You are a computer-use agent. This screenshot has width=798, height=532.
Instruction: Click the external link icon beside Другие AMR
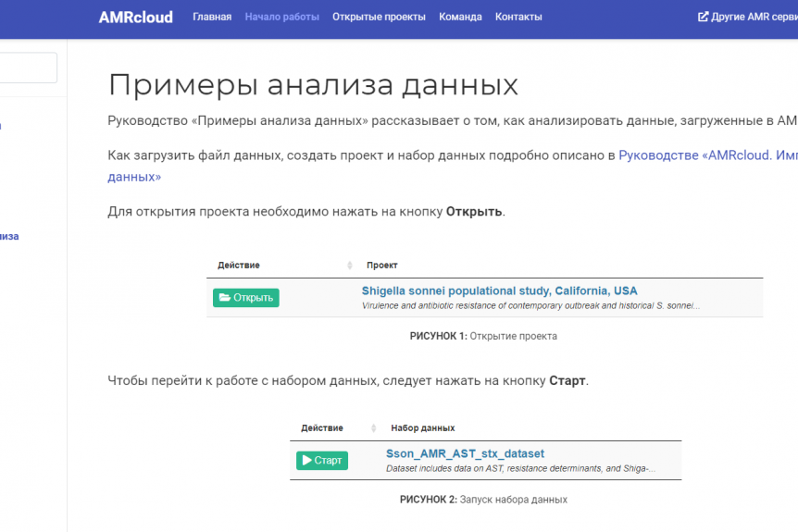703,17
